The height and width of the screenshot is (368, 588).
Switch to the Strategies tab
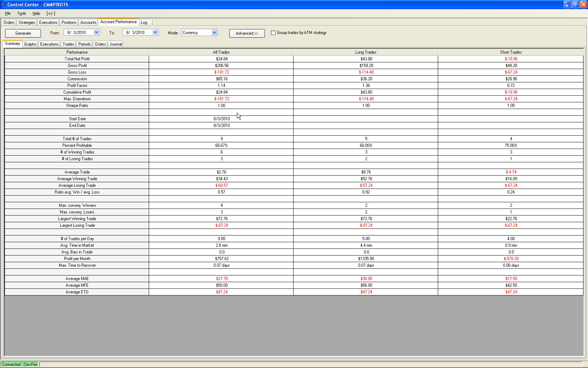tap(27, 22)
